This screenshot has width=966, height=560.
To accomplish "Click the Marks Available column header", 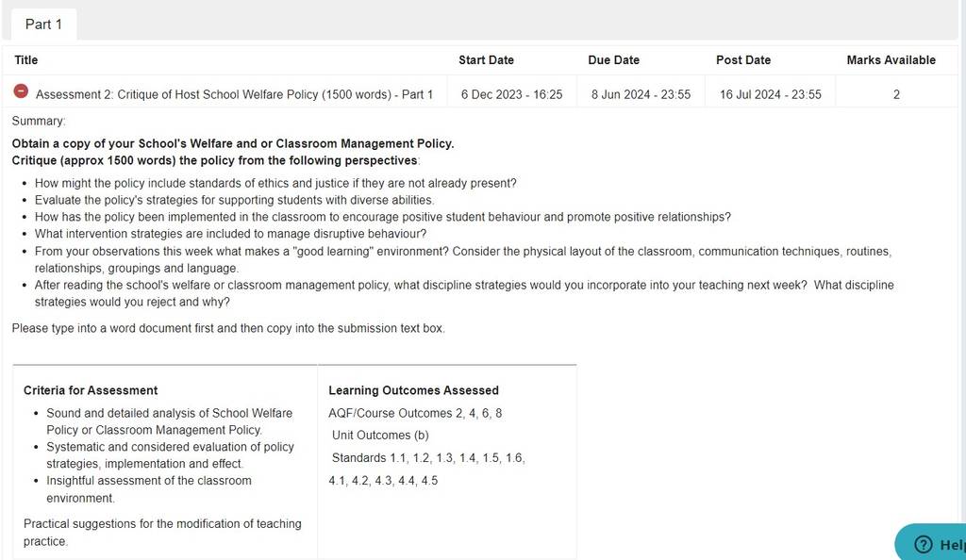I will (891, 60).
